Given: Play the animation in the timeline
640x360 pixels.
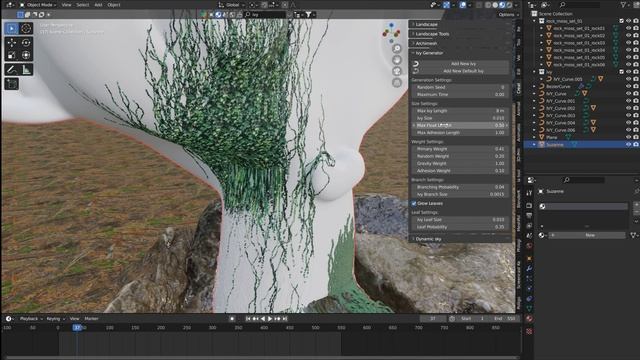Looking at the screenshot, I should coord(270,318).
